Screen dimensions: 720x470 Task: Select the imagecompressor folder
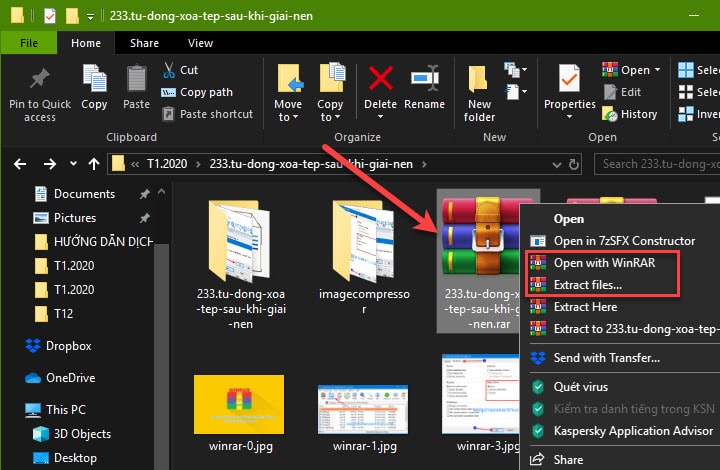364,257
